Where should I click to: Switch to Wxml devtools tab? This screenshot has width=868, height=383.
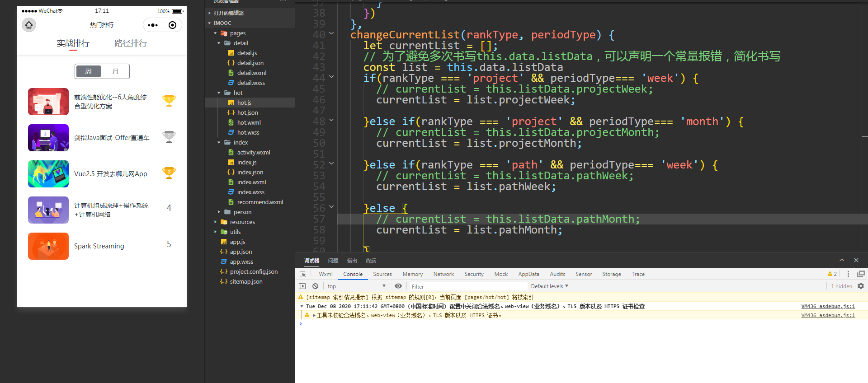325,274
